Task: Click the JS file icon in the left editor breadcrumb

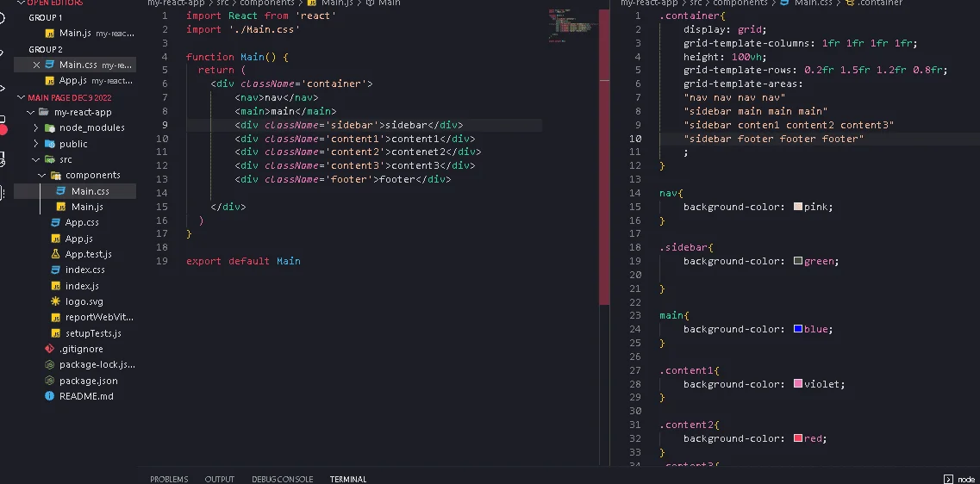Action: click(312, 3)
